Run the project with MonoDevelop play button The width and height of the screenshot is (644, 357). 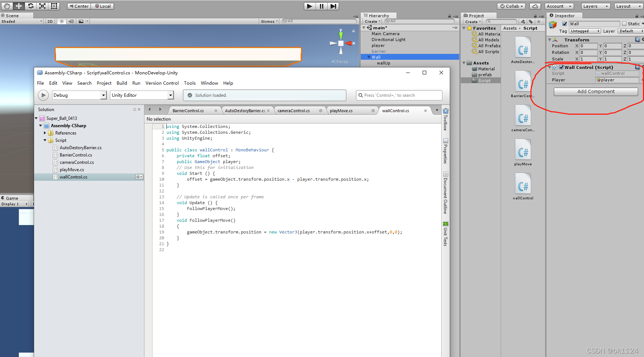pos(43,95)
